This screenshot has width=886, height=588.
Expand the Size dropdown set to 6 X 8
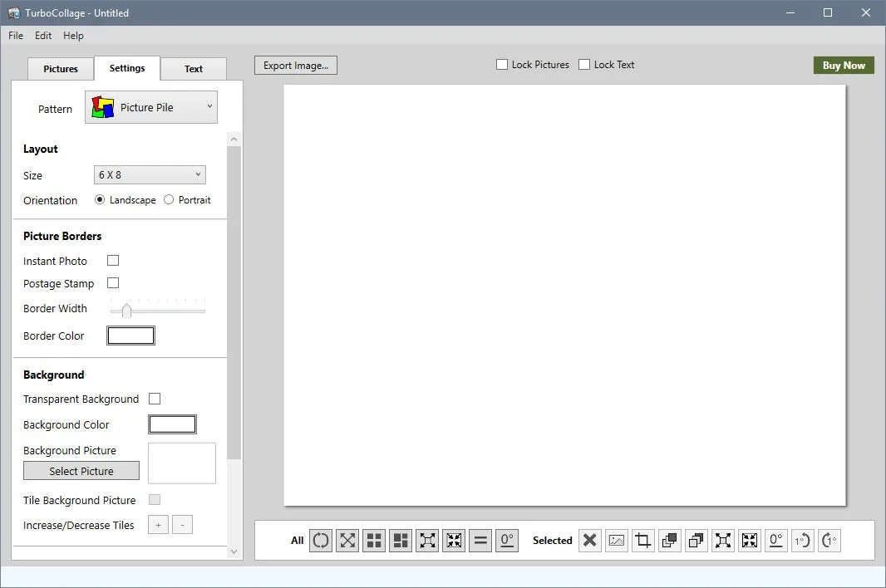[150, 174]
